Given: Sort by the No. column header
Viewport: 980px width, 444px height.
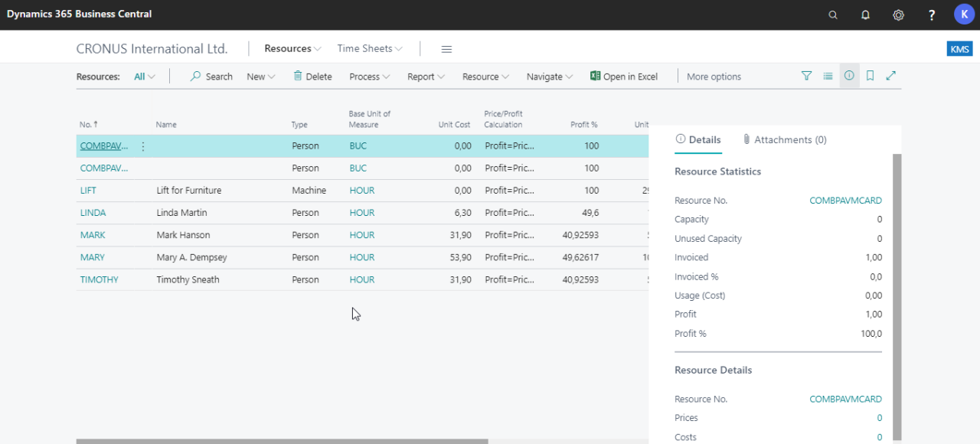Looking at the screenshot, I should click(89, 124).
